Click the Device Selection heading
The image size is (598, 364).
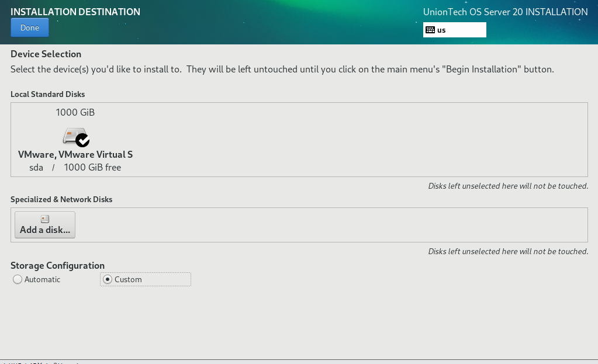tap(46, 54)
